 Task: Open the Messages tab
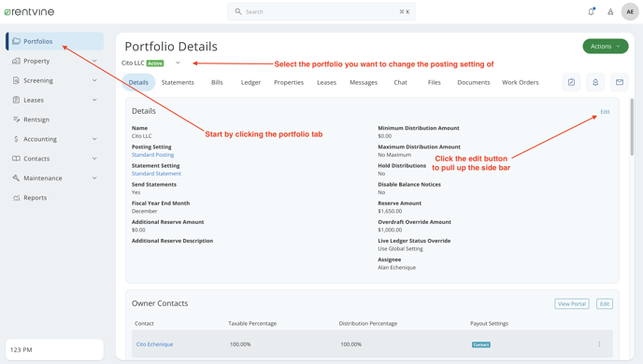pos(364,82)
